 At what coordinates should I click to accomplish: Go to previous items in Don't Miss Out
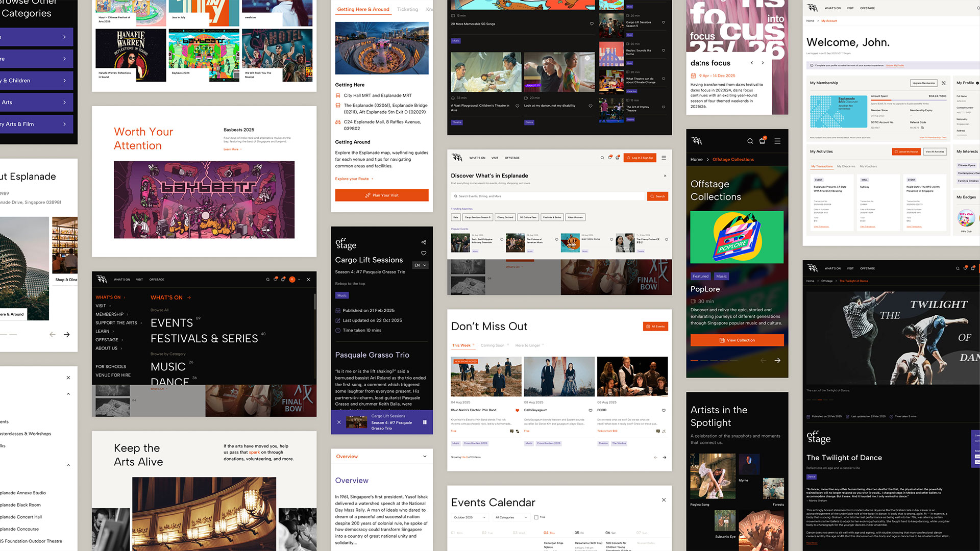point(656,457)
